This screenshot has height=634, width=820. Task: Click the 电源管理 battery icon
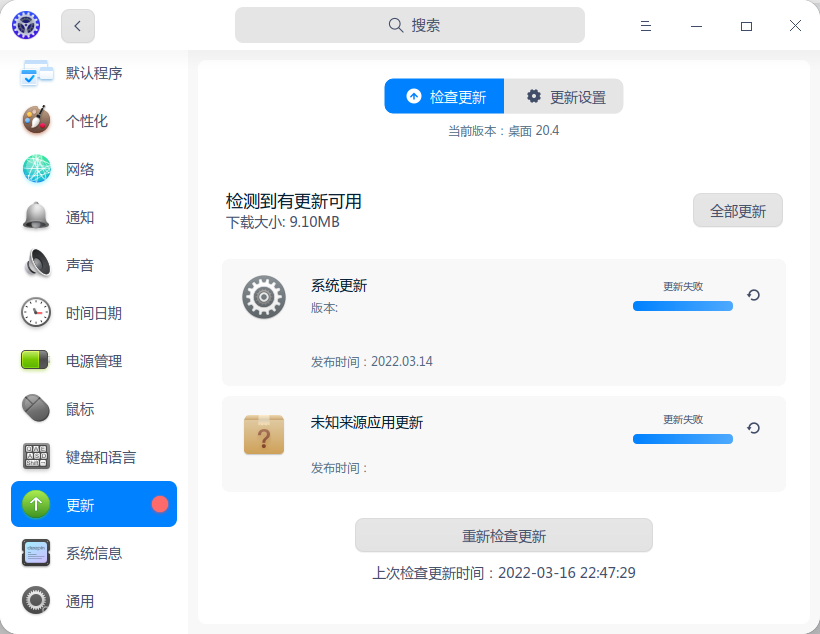[x=35, y=360]
